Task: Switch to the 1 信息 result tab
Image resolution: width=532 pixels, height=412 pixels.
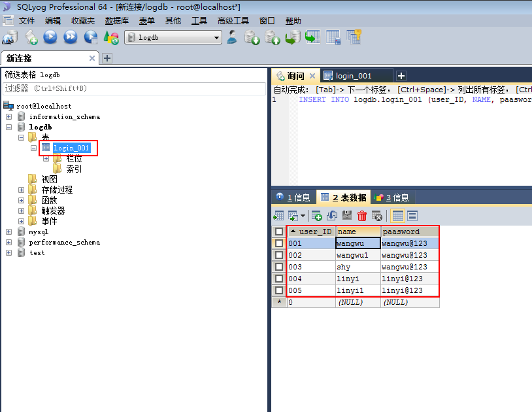Action: [293, 197]
